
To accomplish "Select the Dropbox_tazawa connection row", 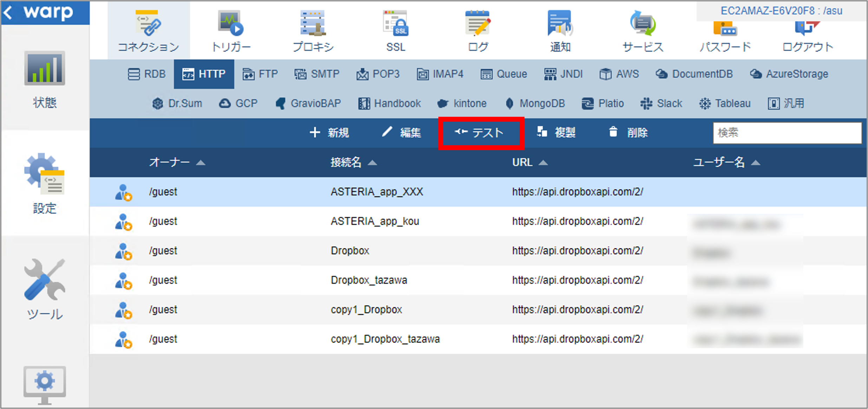I will click(478, 280).
